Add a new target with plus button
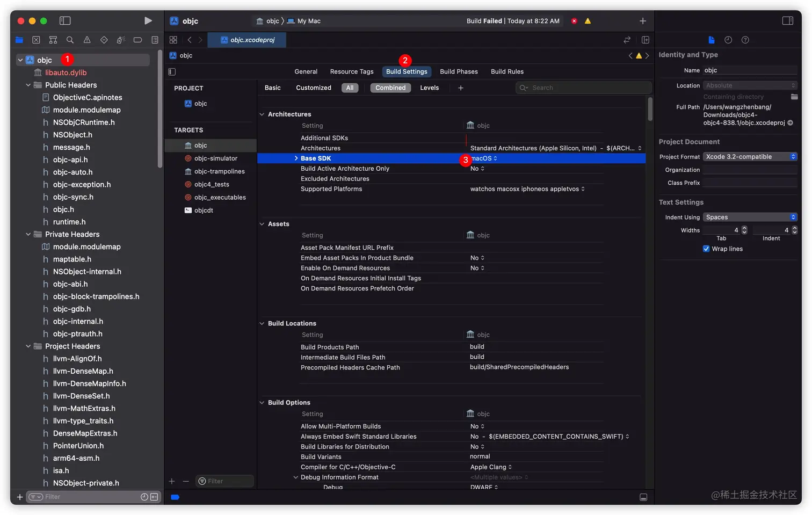 pos(172,481)
